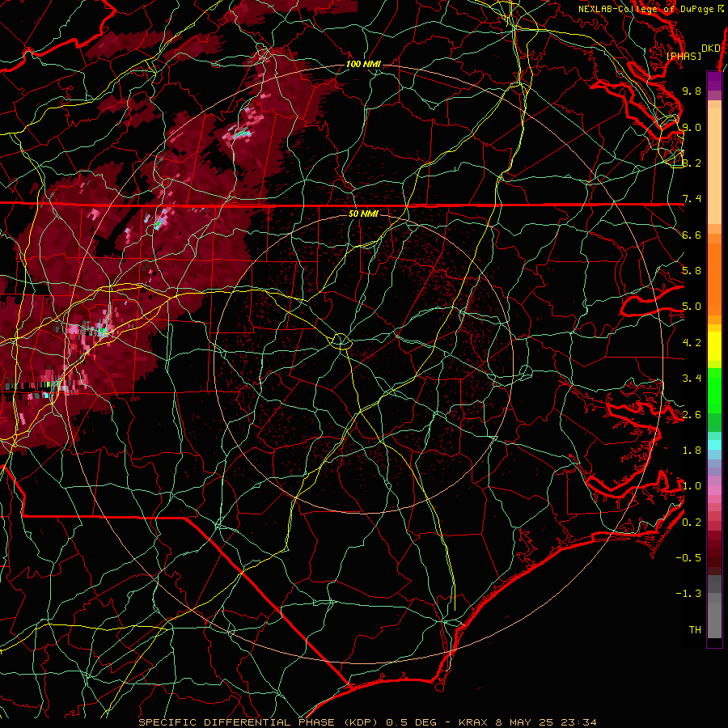Click the 4.2 value on color scale
This screenshot has height=728, width=728.
(x=692, y=343)
